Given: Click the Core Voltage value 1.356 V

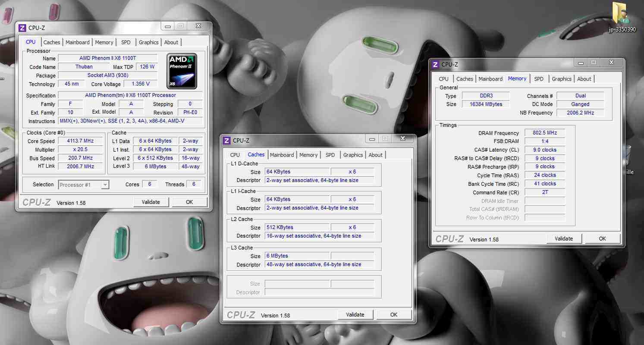Looking at the screenshot, I should pos(141,84).
